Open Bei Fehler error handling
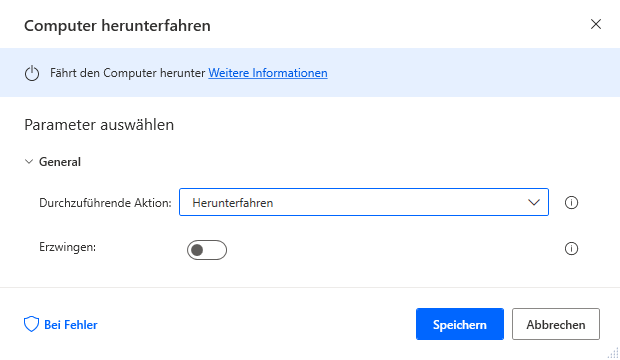620x360 pixels. click(x=60, y=324)
